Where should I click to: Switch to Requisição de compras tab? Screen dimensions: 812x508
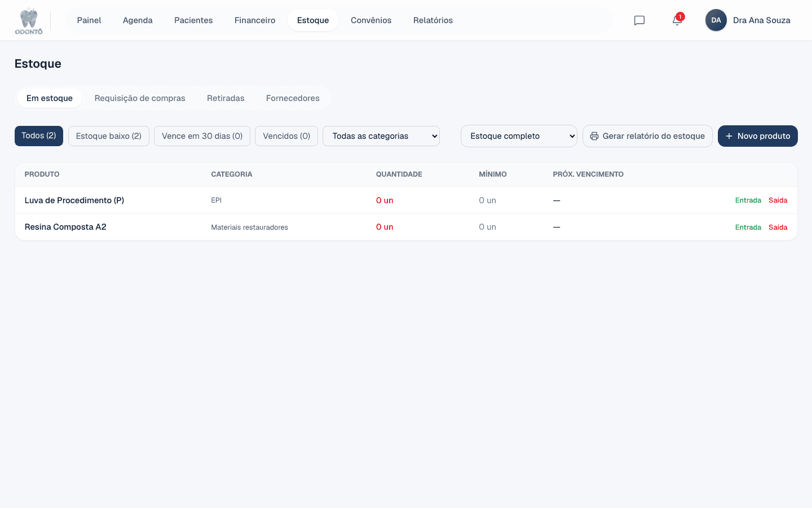[x=140, y=98]
